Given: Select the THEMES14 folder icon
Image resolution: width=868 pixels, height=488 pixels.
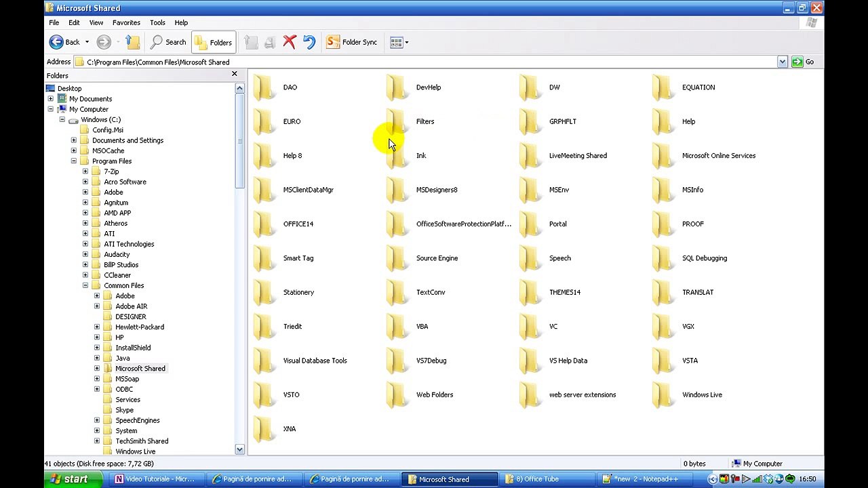Looking at the screenshot, I should click(x=530, y=292).
